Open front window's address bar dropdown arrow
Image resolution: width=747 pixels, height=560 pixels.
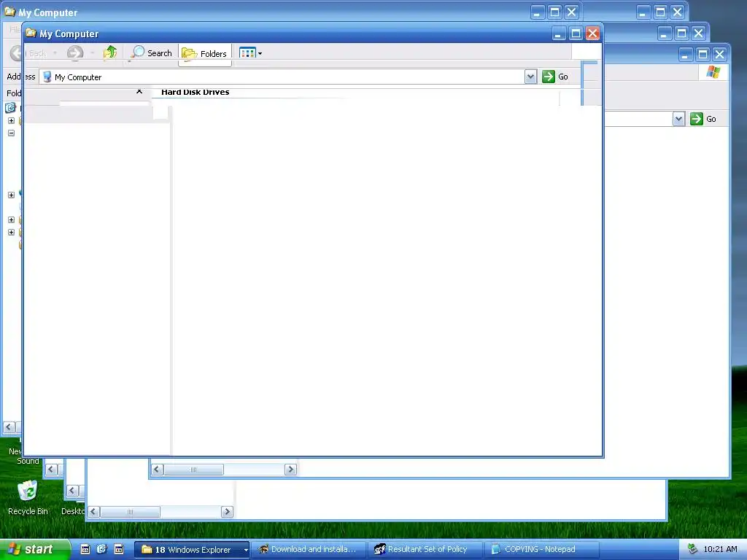(530, 77)
